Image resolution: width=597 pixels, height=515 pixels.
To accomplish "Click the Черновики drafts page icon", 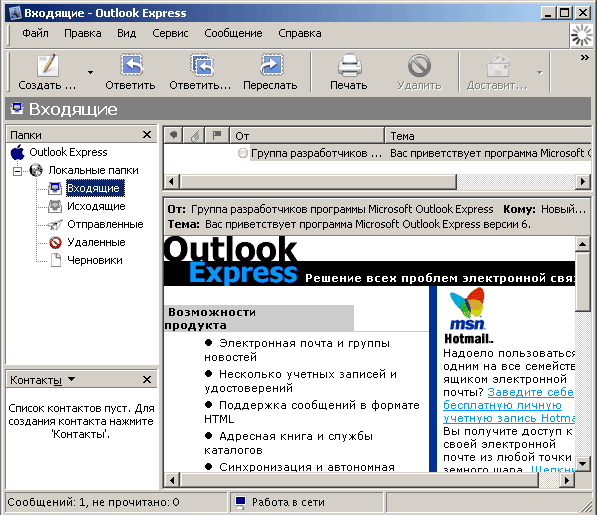I will coord(56,260).
